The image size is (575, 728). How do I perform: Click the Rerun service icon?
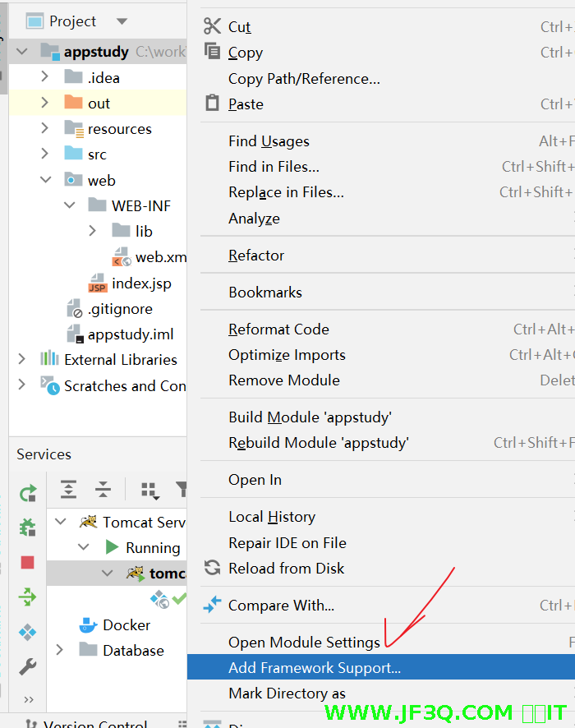click(x=28, y=493)
